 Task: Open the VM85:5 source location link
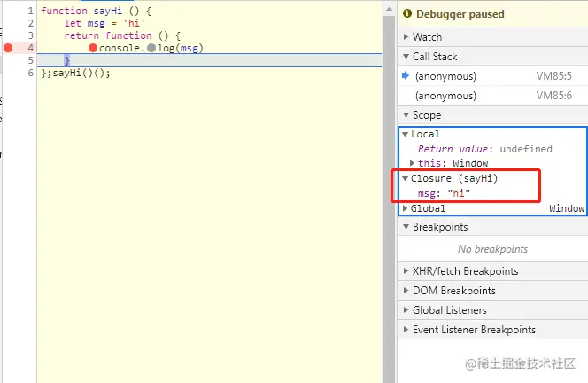coord(553,76)
